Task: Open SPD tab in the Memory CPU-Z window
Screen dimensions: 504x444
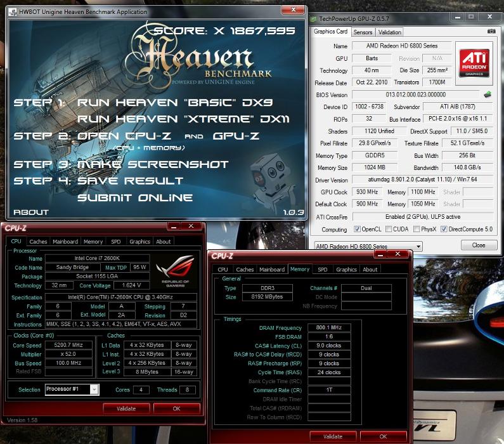Action: click(x=323, y=270)
